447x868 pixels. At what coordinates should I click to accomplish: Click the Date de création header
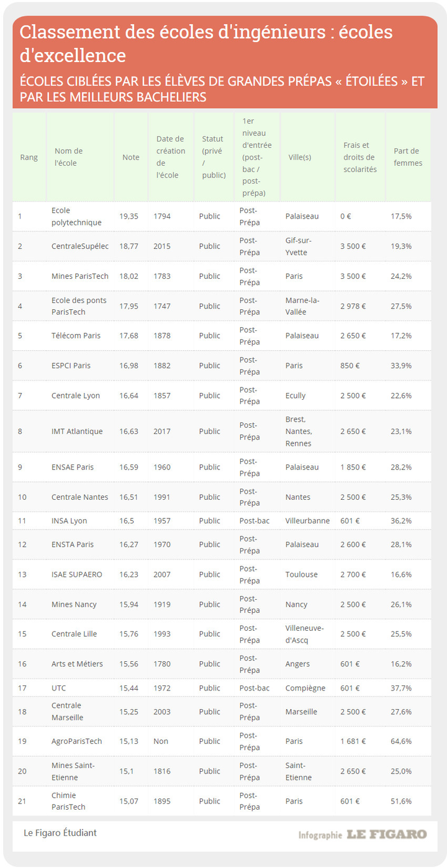point(171,157)
